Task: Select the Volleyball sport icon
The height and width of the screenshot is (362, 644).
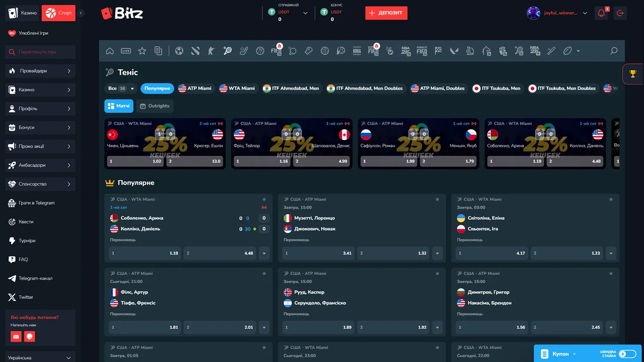Action: tap(325, 51)
